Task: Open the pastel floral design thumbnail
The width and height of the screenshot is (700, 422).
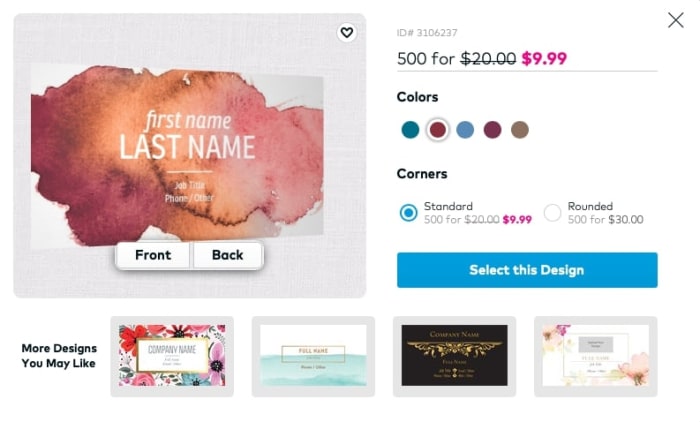Action: pyautogui.click(x=595, y=355)
